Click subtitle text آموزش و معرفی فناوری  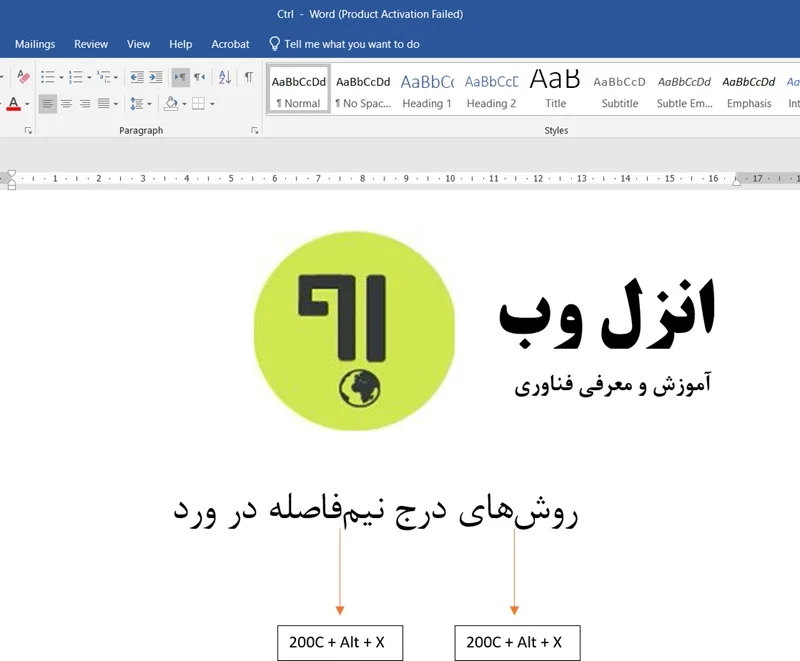[613, 385]
